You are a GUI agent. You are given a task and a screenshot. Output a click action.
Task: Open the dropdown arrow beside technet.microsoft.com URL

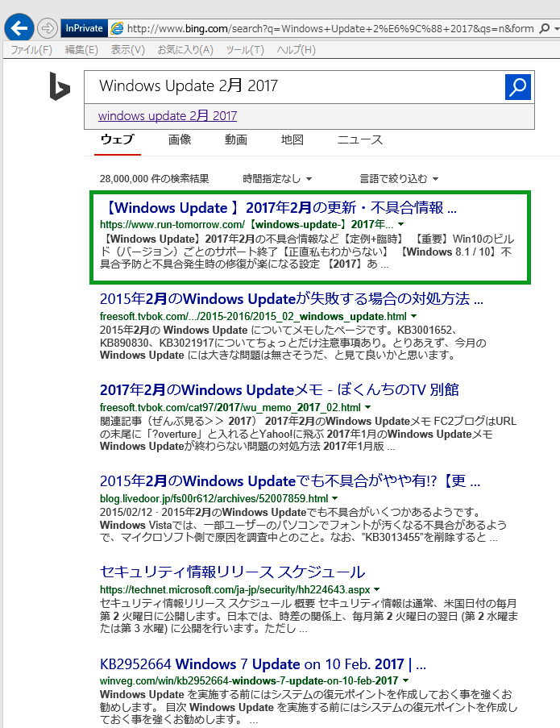click(377, 589)
